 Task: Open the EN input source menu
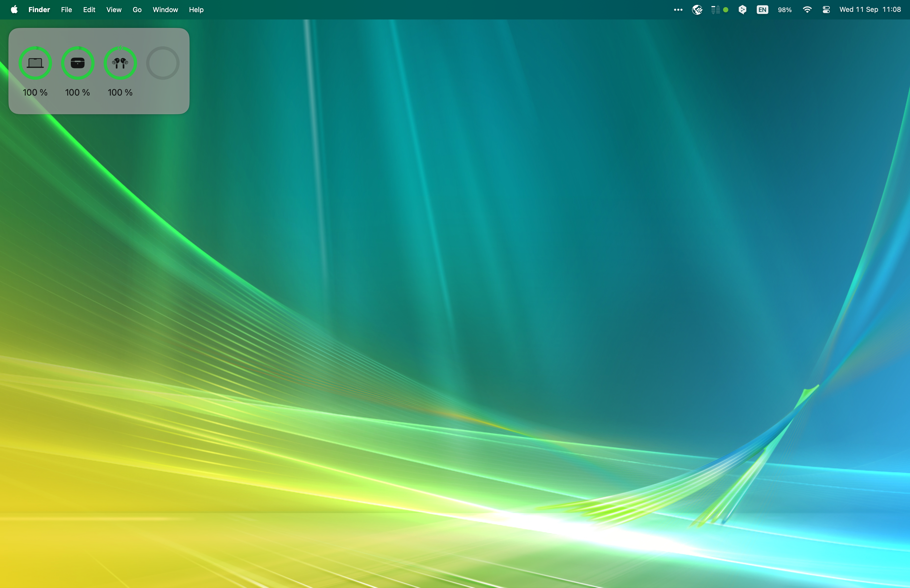[x=762, y=10]
